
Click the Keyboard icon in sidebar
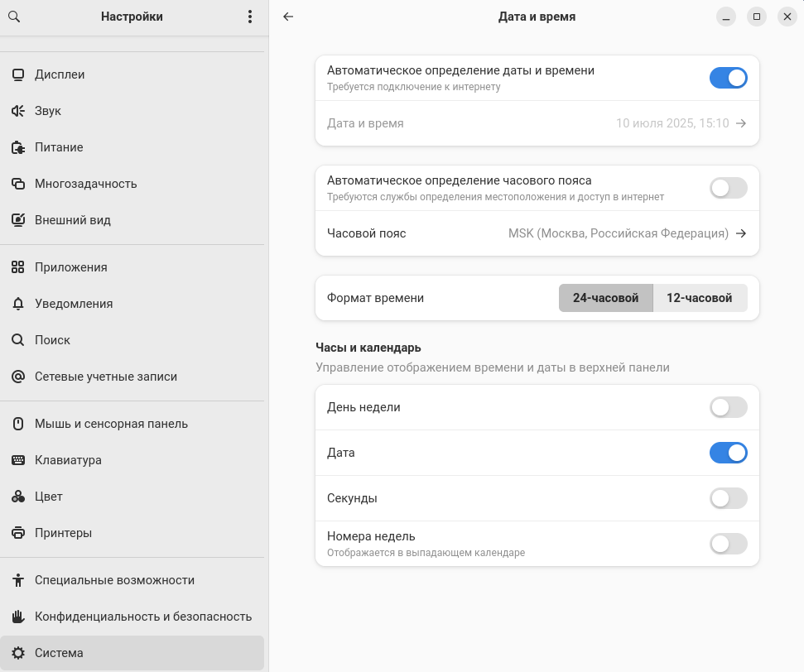tap(18, 460)
